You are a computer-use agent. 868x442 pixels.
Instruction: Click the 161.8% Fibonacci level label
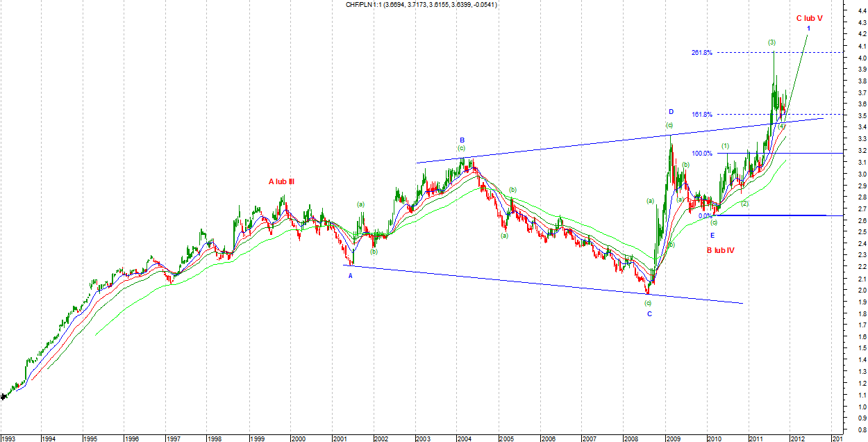click(701, 115)
